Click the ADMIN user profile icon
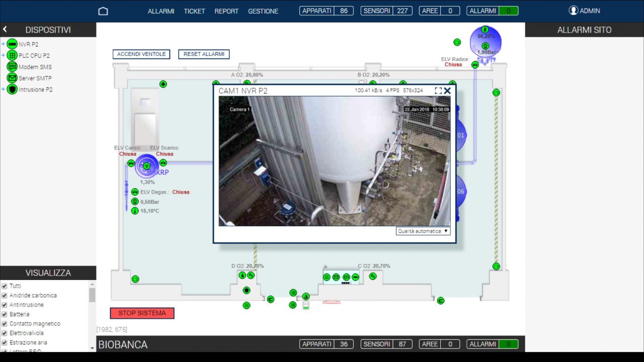 574,10
